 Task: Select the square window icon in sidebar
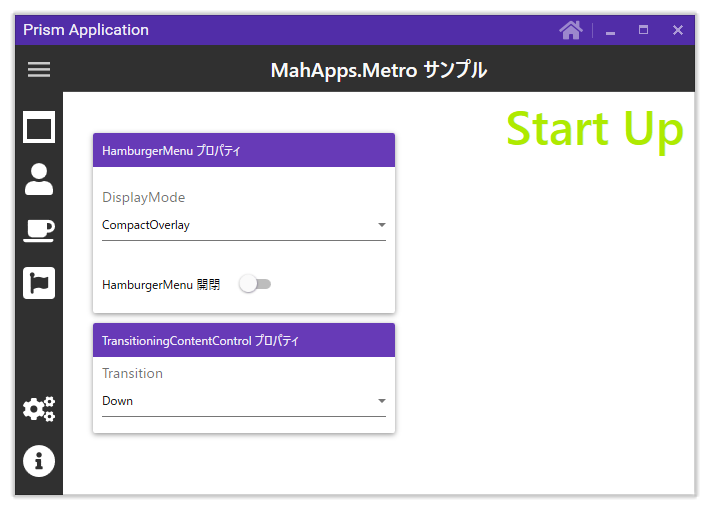(x=39, y=127)
